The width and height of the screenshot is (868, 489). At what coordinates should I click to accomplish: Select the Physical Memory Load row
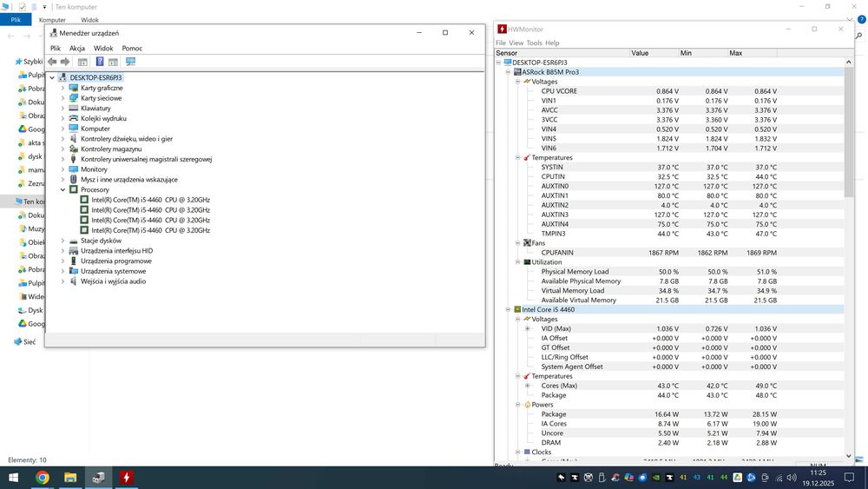click(669, 271)
